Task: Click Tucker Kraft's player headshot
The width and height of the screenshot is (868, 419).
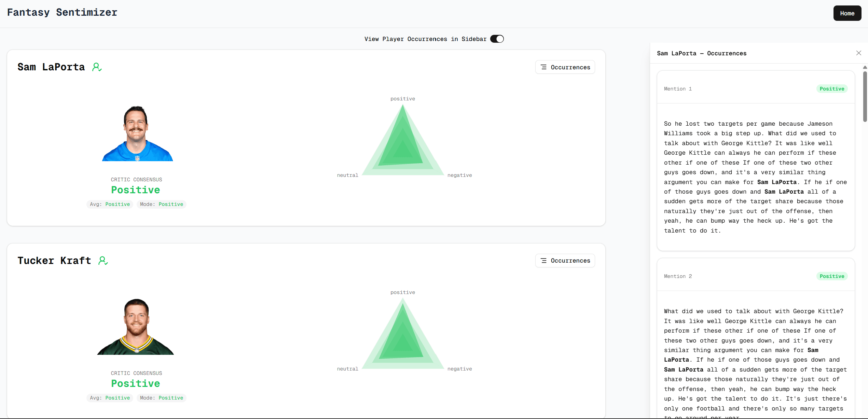Action: pyautogui.click(x=136, y=326)
